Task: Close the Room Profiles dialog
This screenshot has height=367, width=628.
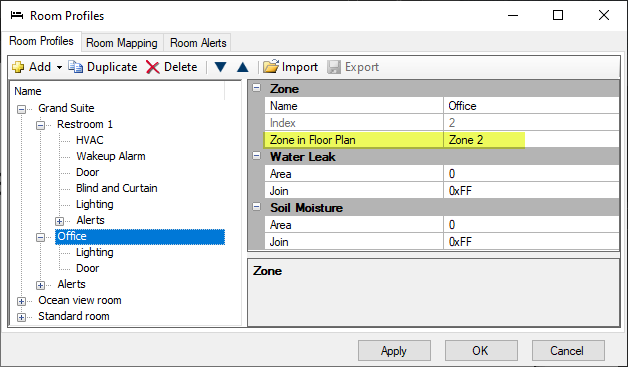Action: 604,15
